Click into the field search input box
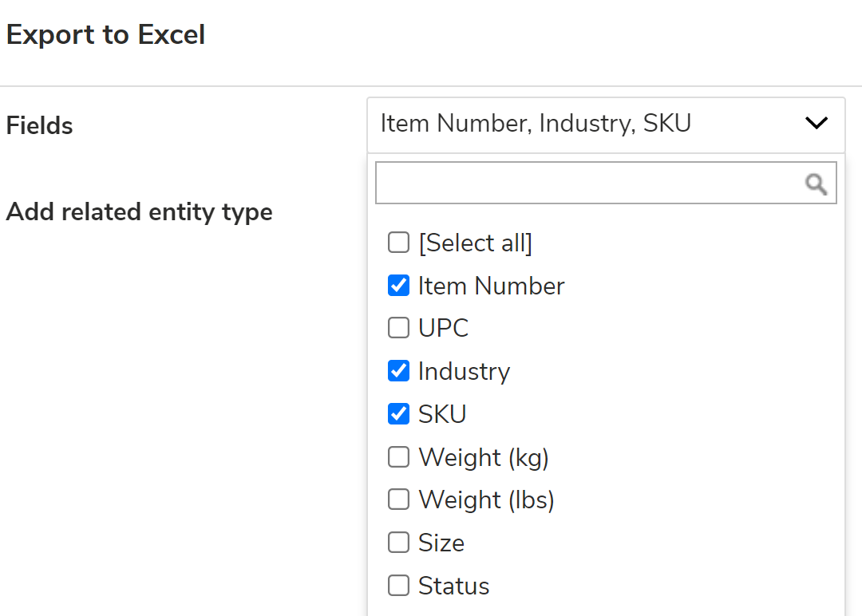This screenshot has width=862, height=616. 606,183
